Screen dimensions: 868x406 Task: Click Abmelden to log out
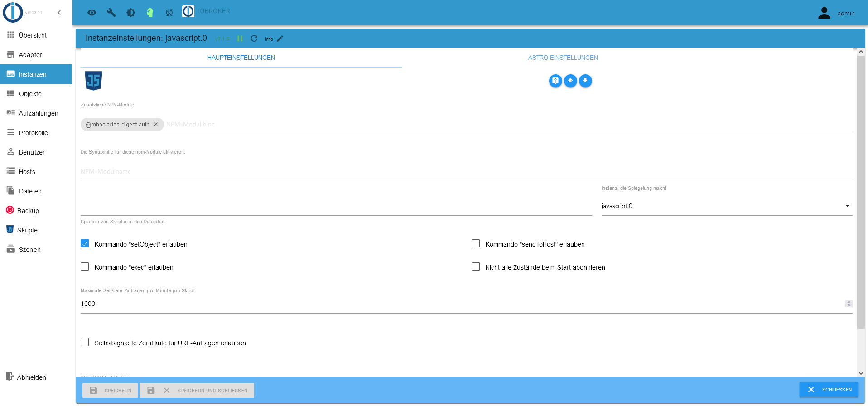(x=36, y=377)
